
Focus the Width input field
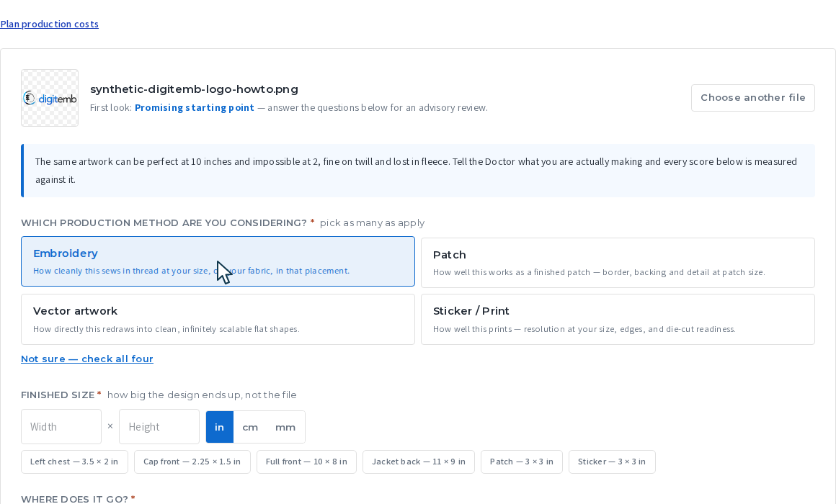tap(61, 427)
